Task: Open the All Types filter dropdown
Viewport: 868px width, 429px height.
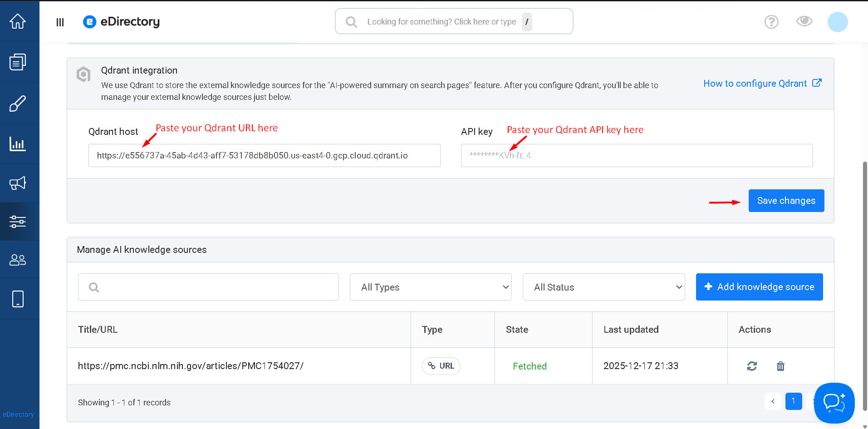Action: pyautogui.click(x=431, y=287)
